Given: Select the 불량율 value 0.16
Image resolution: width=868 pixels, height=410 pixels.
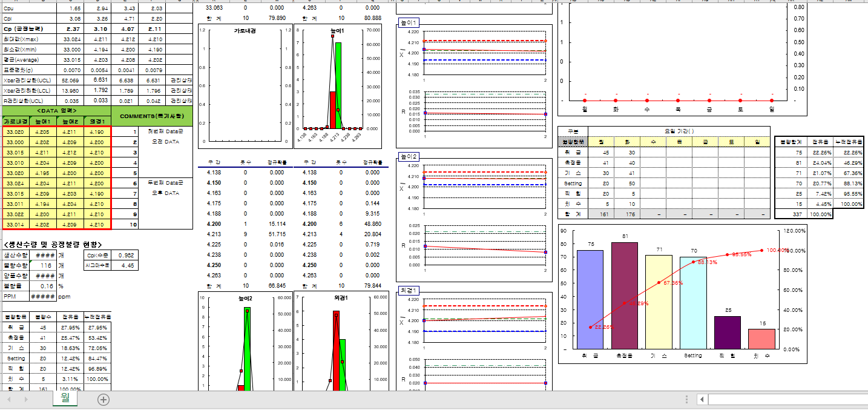Looking at the screenshot, I should tap(43, 286).
